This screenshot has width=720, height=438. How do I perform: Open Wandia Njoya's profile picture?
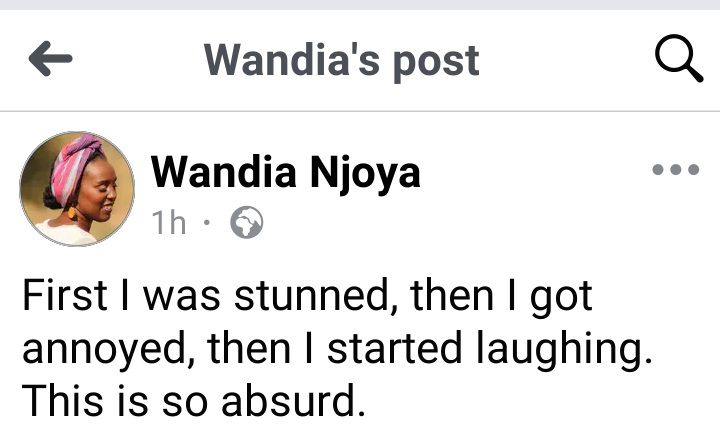[x=77, y=189]
